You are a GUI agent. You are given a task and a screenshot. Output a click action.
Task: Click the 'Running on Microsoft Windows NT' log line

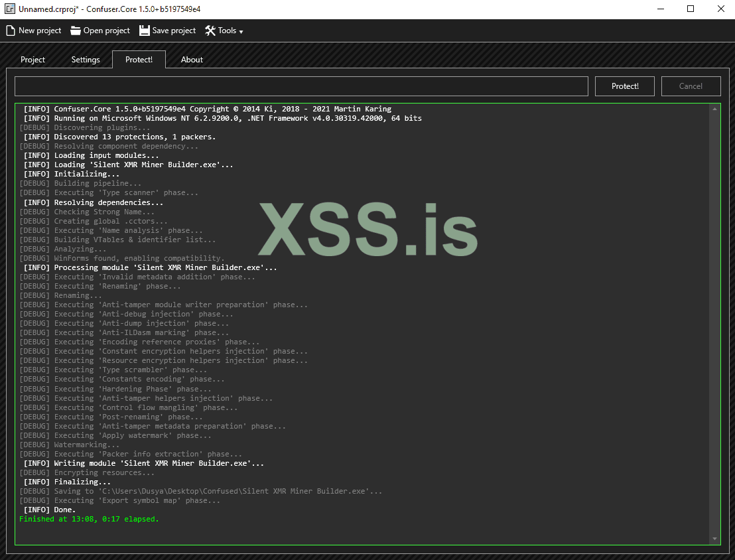[223, 118]
